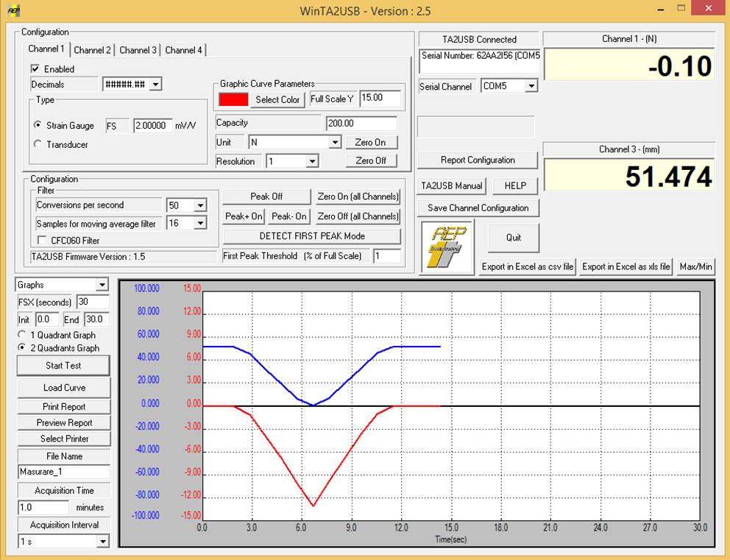Click Export in Excel as csv file
Screen dimensions: 730x560
528,267
